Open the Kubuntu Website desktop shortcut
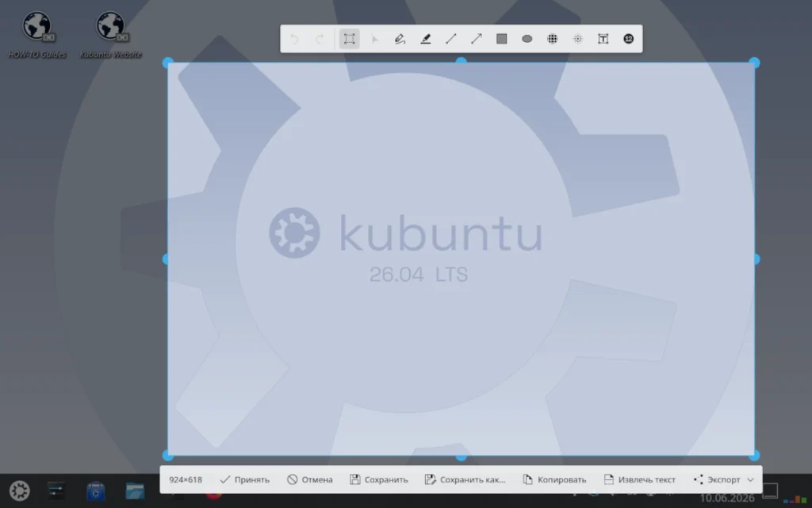 coord(110,35)
